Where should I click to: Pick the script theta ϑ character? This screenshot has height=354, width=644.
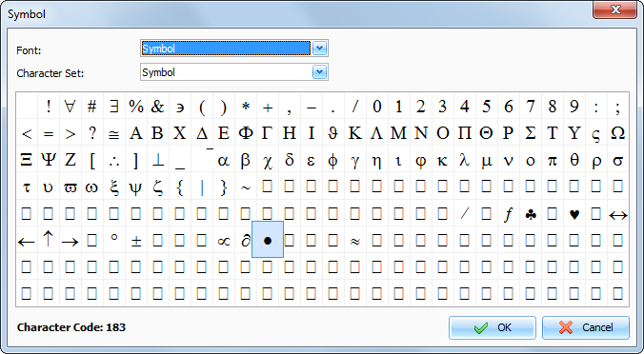pyautogui.click(x=333, y=134)
